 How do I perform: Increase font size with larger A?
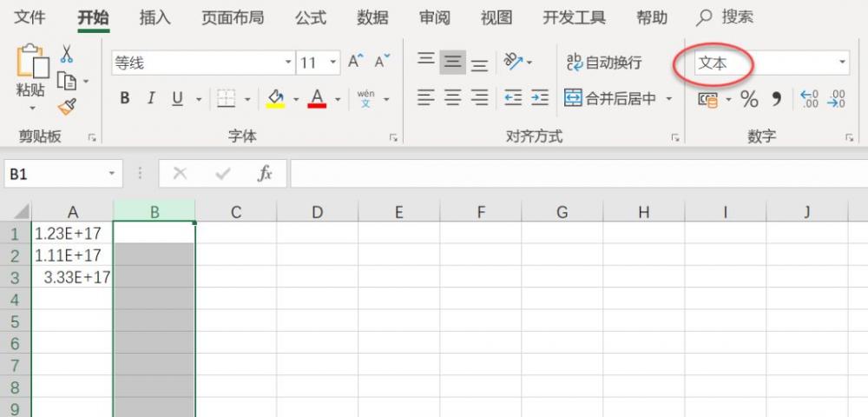(356, 61)
